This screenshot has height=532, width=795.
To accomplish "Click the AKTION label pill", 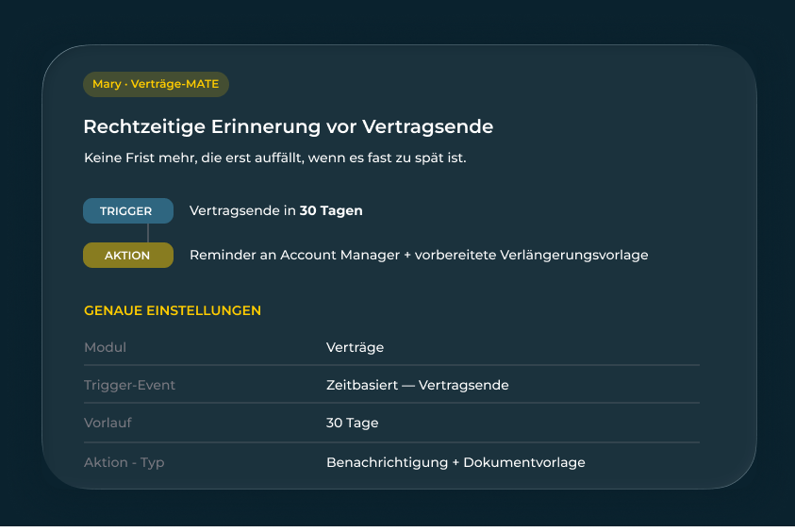I will (128, 255).
